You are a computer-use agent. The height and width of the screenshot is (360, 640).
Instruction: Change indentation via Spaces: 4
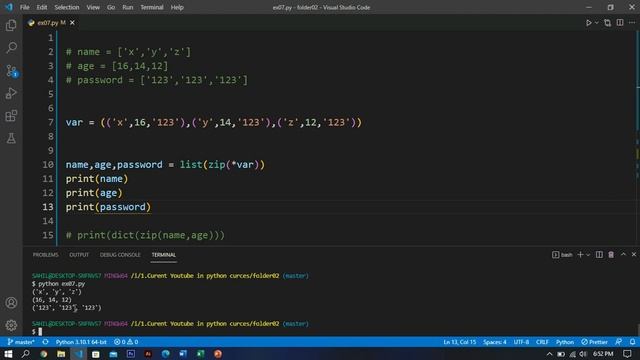495,342
